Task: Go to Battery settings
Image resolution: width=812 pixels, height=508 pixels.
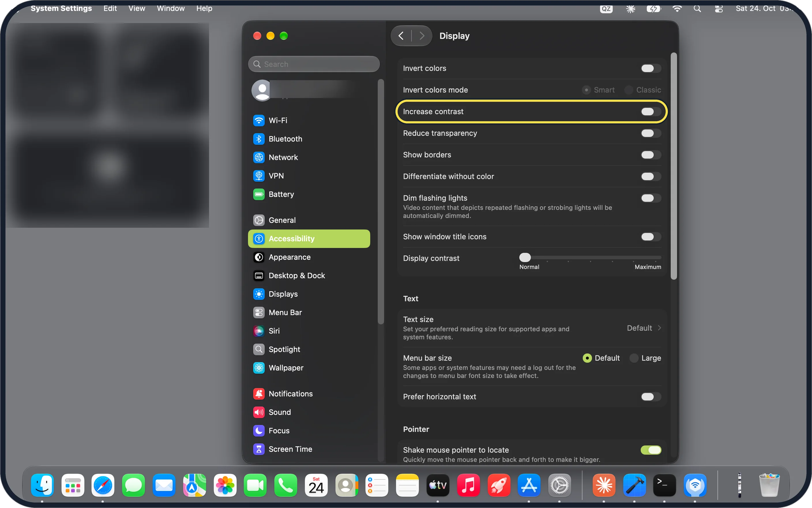Action: click(309, 194)
